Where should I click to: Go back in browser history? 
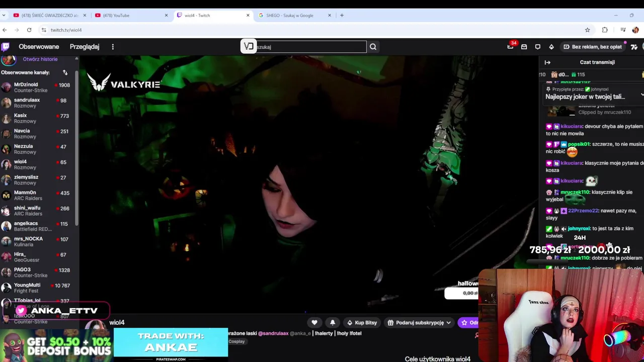click(5, 30)
